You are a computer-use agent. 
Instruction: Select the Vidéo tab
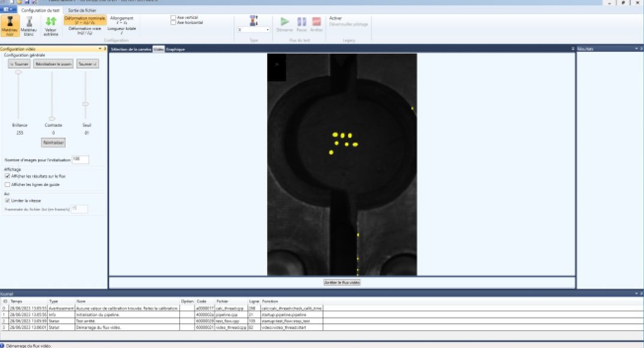tap(159, 49)
